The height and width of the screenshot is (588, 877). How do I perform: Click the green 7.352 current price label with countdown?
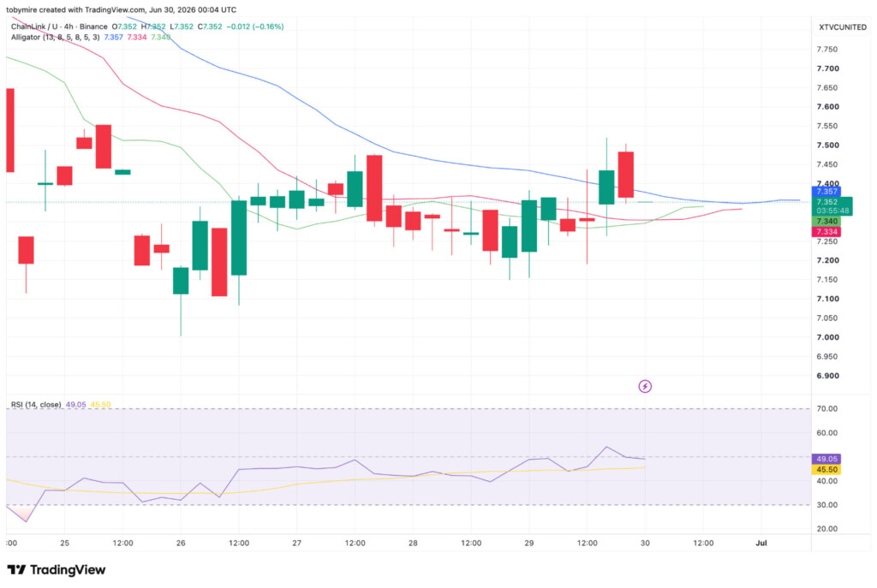click(x=832, y=206)
